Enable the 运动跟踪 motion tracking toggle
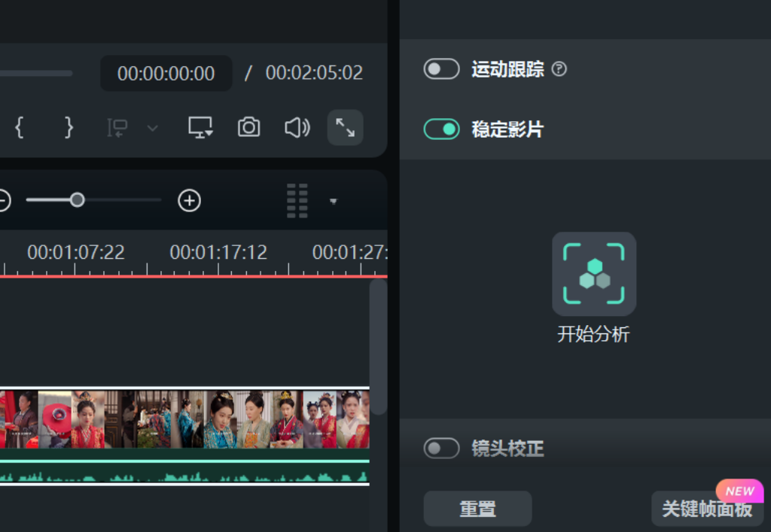This screenshot has width=771, height=532. pyautogui.click(x=441, y=69)
